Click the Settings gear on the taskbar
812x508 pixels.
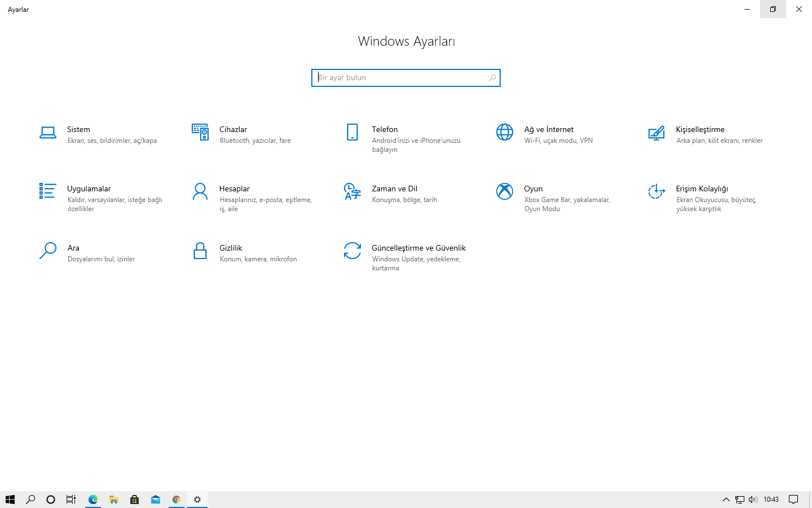tap(197, 500)
